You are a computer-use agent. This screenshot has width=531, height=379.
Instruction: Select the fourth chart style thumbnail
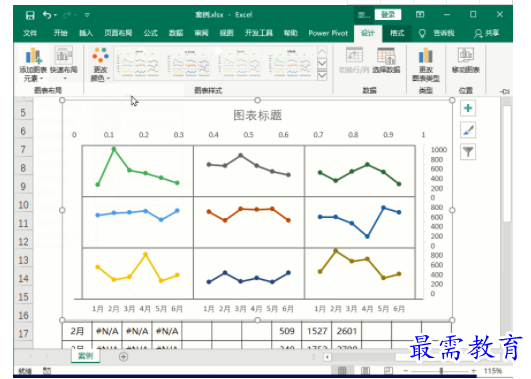(x=292, y=63)
